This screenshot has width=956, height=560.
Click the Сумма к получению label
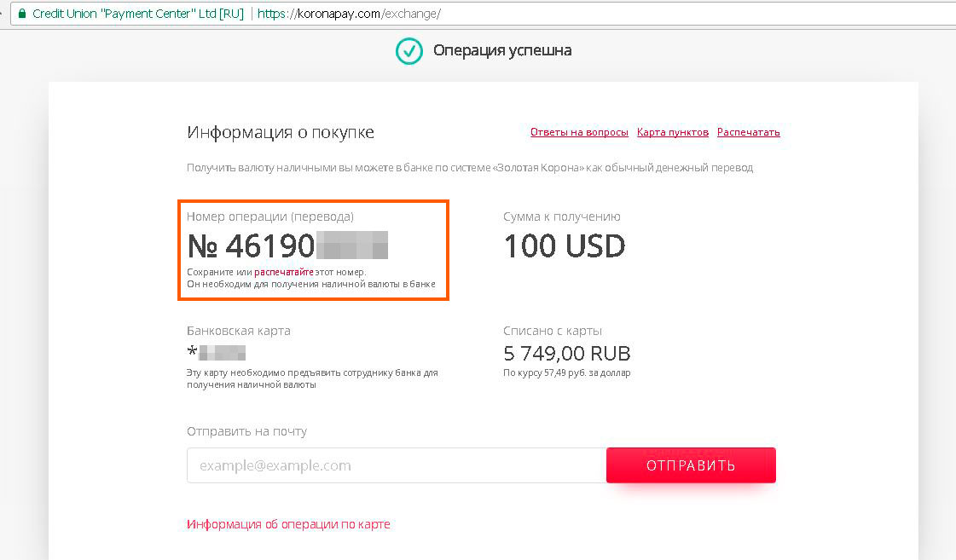coord(562,216)
